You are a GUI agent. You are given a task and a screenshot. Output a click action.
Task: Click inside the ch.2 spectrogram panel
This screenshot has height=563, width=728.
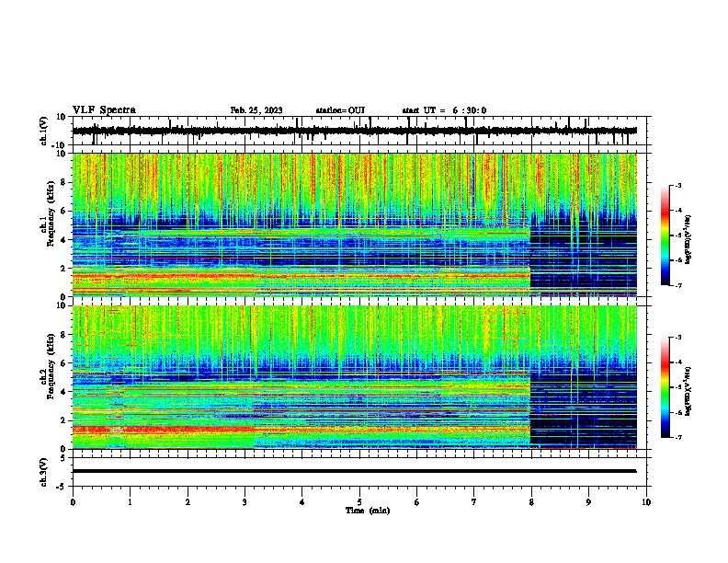354,377
